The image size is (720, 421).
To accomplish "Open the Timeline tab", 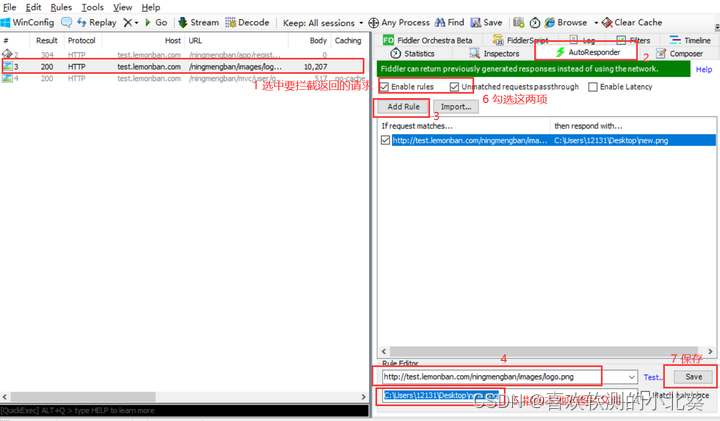I will click(690, 40).
